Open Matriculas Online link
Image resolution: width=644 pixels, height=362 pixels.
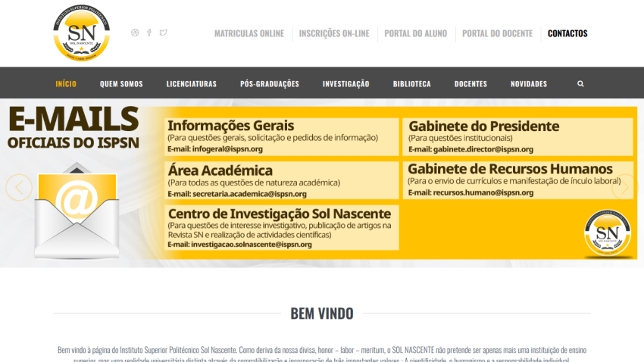(x=249, y=33)
